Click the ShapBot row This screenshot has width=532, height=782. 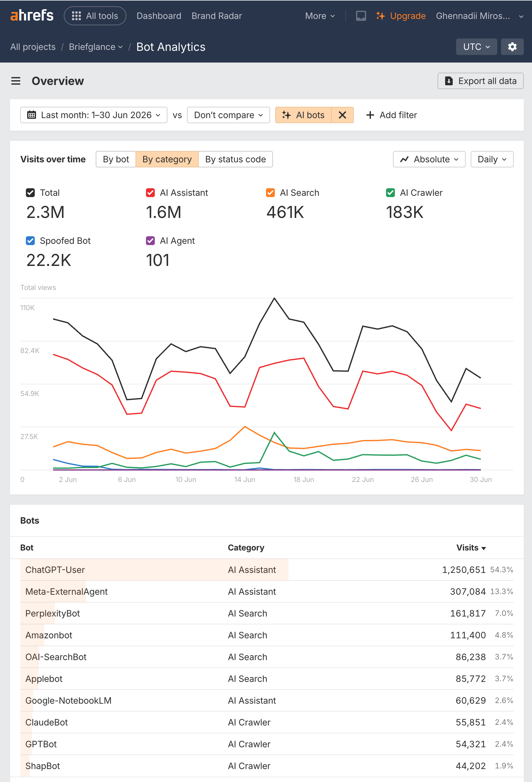coord(267,766)
